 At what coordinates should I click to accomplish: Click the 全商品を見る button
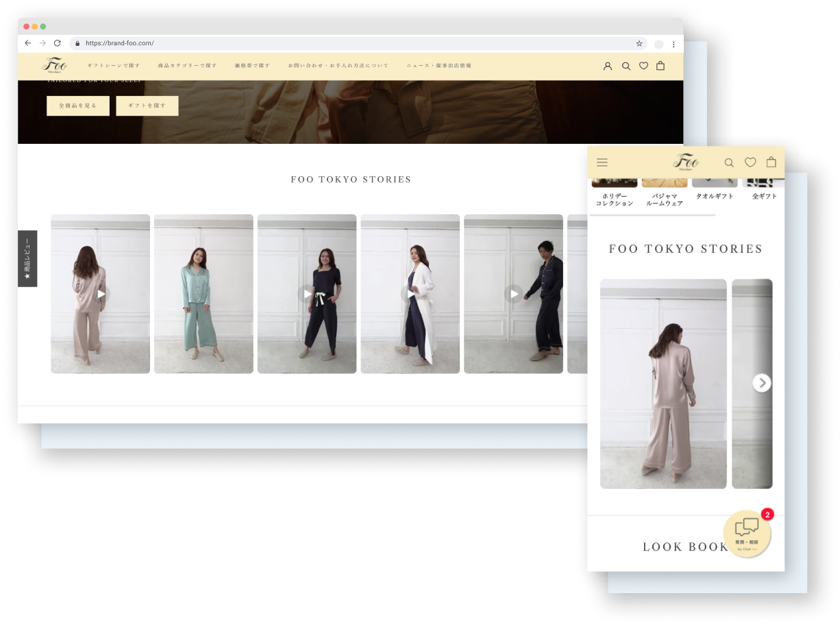point(78,105)
